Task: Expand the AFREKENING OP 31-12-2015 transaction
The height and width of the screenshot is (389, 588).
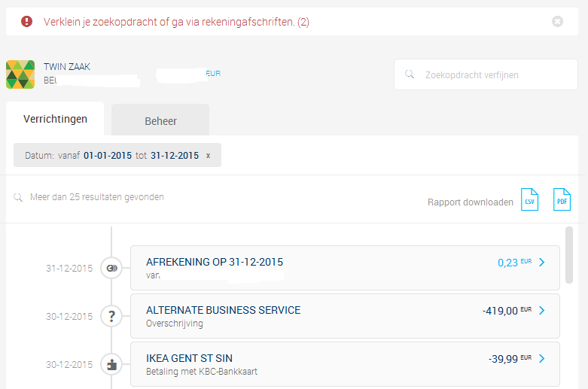Action: click(x=543, y=263)
